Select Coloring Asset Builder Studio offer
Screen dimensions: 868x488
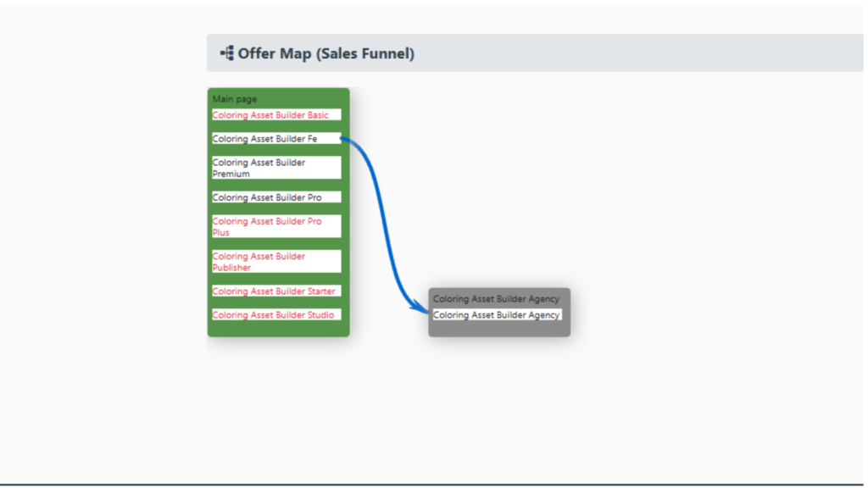[275, 315]
